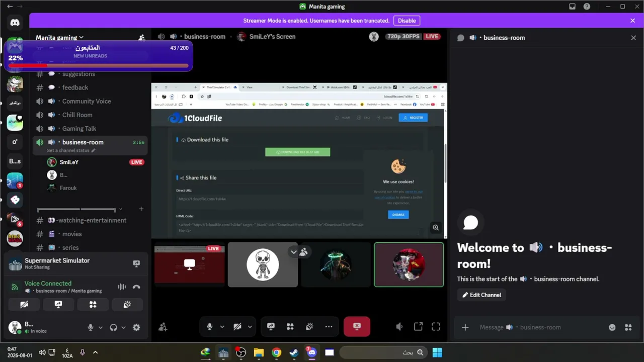Open more options ellipsis in call bar

(x=329, y=327)
